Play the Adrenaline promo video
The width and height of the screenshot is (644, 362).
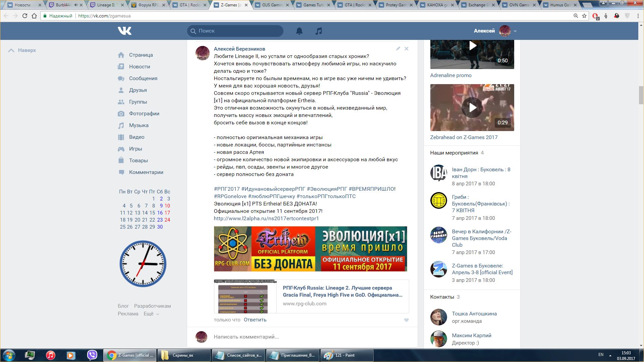(x=472, y=46)
